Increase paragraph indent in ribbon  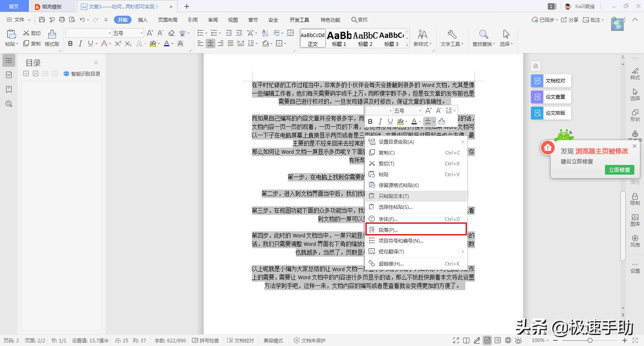pos(239,33)
